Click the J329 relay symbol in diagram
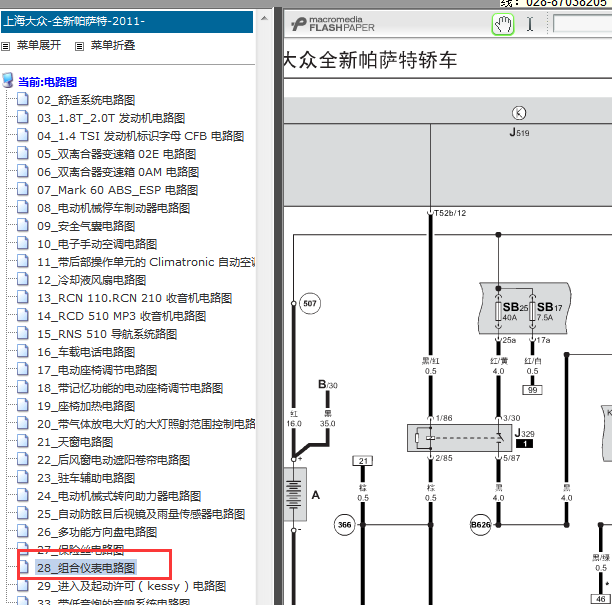The width and height of the screenshot is (612, 605). pyautogui.click(x=459, y=438)
